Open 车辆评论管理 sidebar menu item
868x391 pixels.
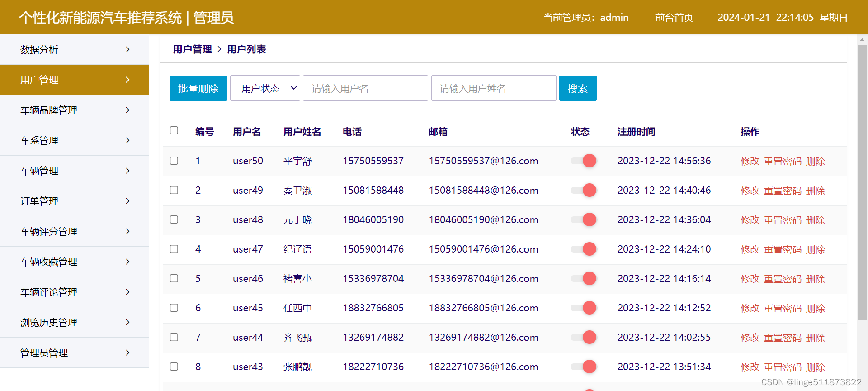coord(74,292)
